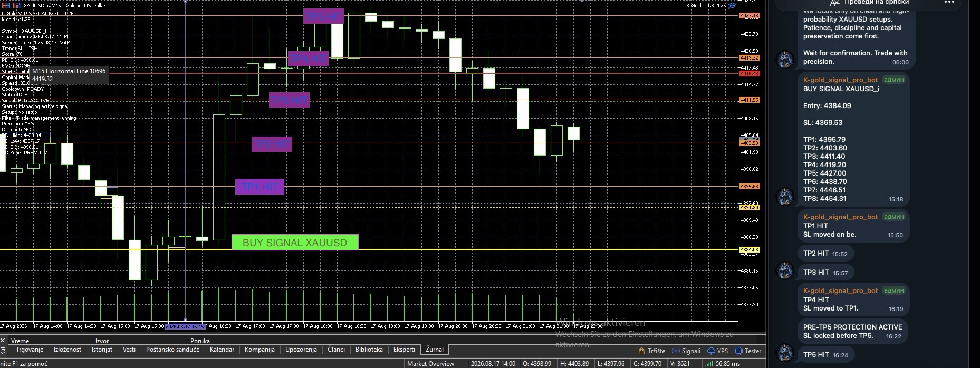Image resolution: width=980 pixels, height=368 pixels.
Task: Click K-gold_signal_pro_bot name in TP4 HIT message
Action: point(840,290)
